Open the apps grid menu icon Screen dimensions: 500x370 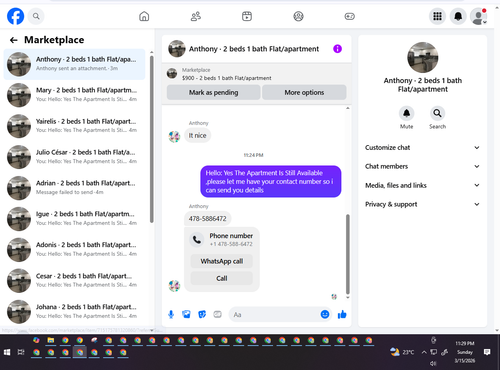click(x=437, y=16)
